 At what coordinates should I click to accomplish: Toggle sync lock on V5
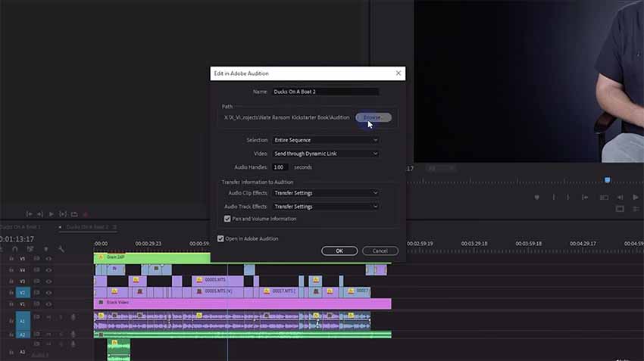(x=36, y=258)
